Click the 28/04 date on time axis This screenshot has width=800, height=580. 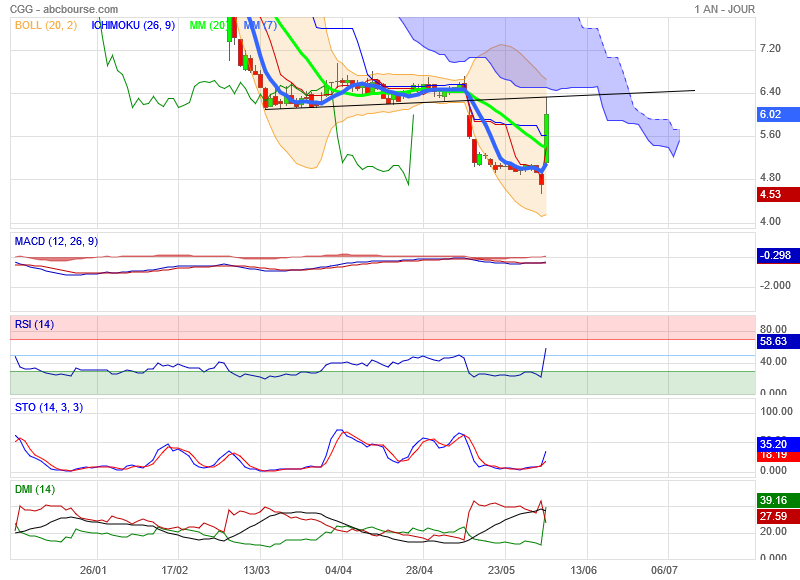point(419,570)
